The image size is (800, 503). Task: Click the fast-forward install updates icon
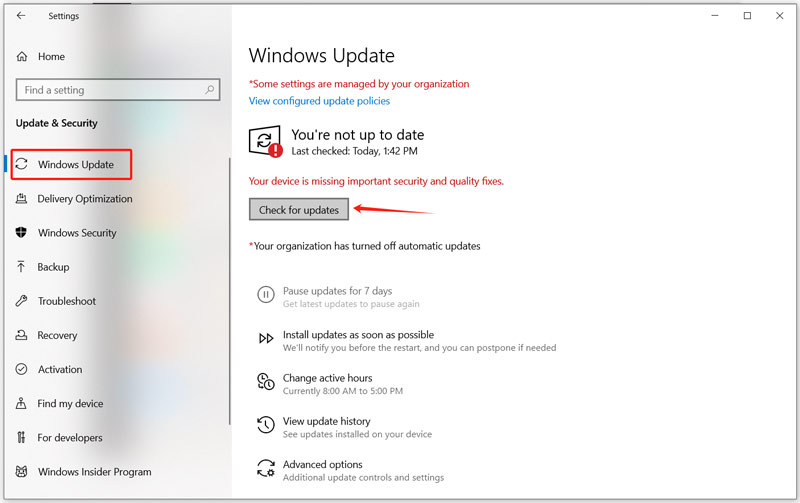pos(266,338)
